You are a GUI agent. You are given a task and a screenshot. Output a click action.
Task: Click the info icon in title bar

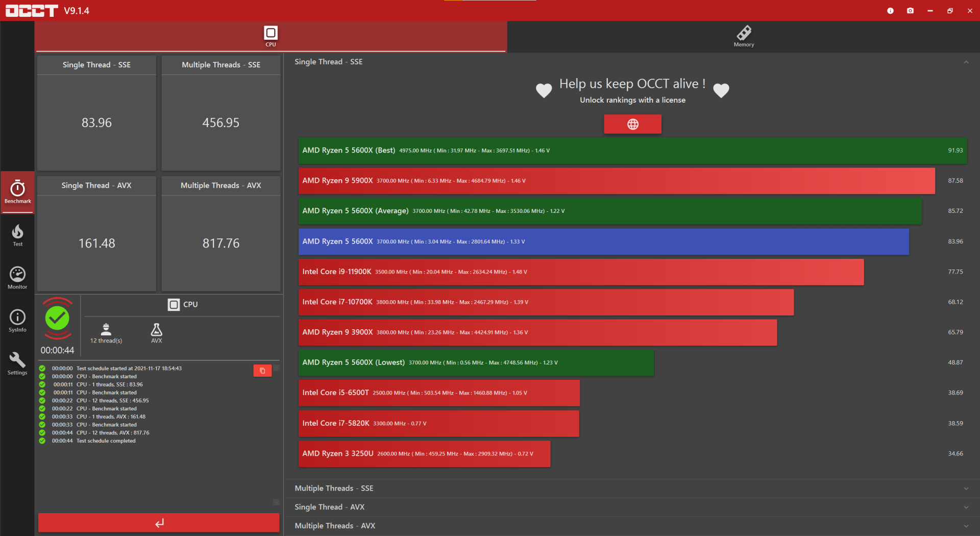[890, 11]
